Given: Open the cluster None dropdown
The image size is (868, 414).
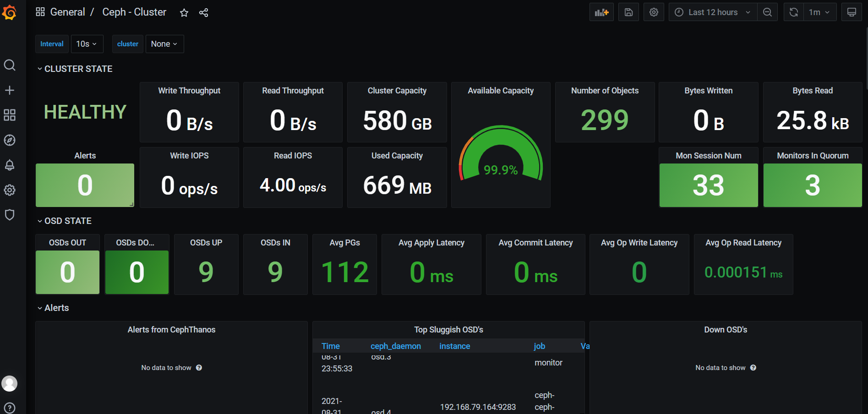Looking at the screenshot, I should pyautogui.click(x=164, y=44).
